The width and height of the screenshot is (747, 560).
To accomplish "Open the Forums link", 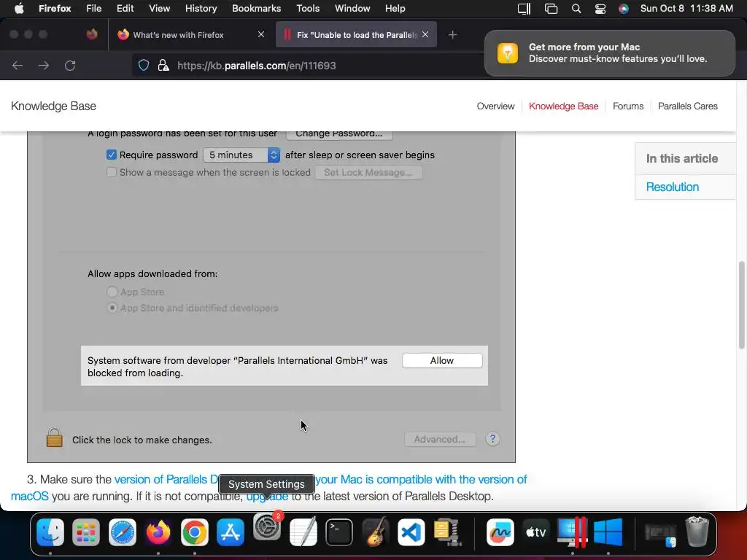I will point(628,106).
